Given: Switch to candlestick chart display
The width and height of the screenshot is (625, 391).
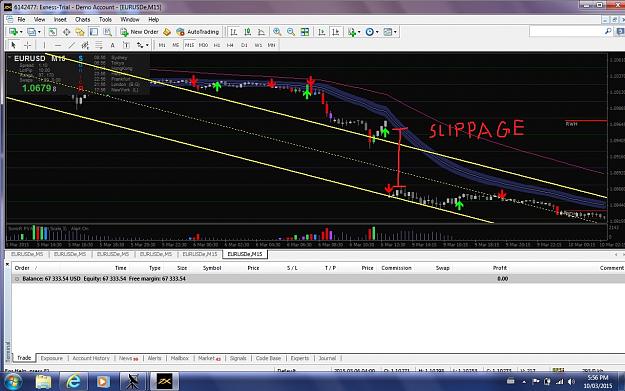Looking at the screenshot, I should pos(248,31).
